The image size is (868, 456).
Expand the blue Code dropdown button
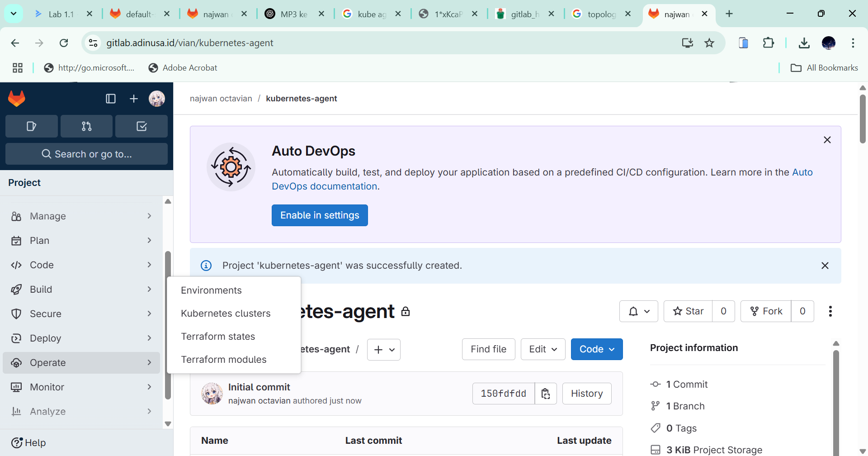[x=596, y=349]
